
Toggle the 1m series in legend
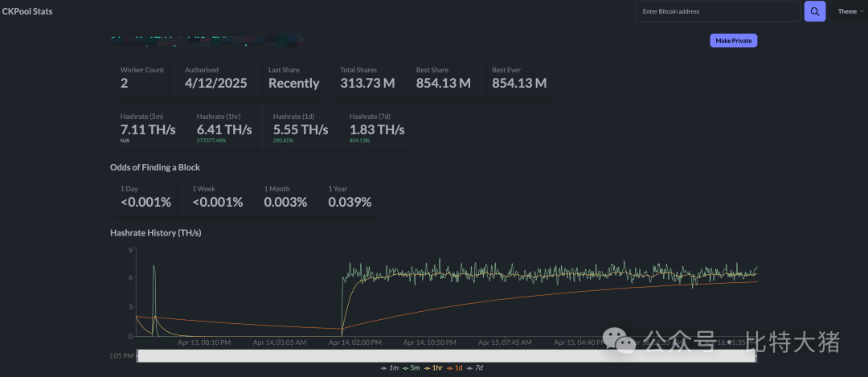390,367
